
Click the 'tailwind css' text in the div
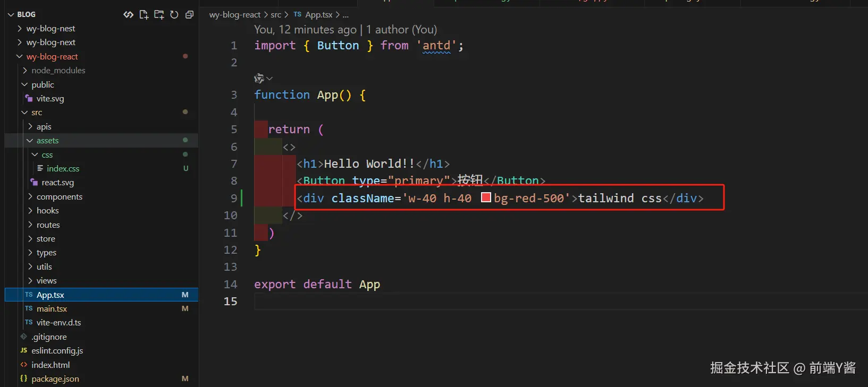click(620, 198)
